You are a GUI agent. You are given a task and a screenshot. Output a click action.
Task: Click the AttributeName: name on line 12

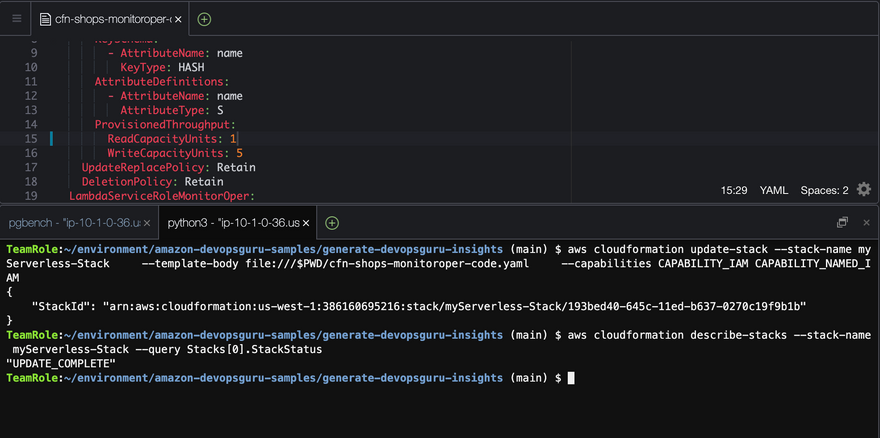tap(176, 96)
